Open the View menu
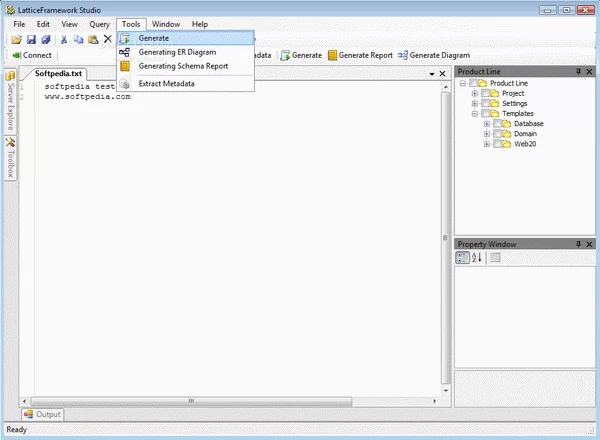 (69, 24)
